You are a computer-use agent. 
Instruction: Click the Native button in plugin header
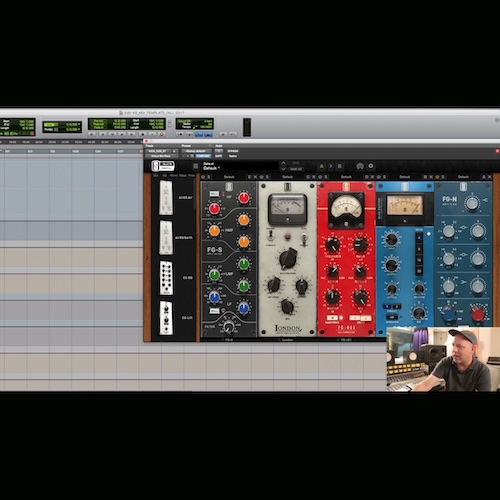233,156
